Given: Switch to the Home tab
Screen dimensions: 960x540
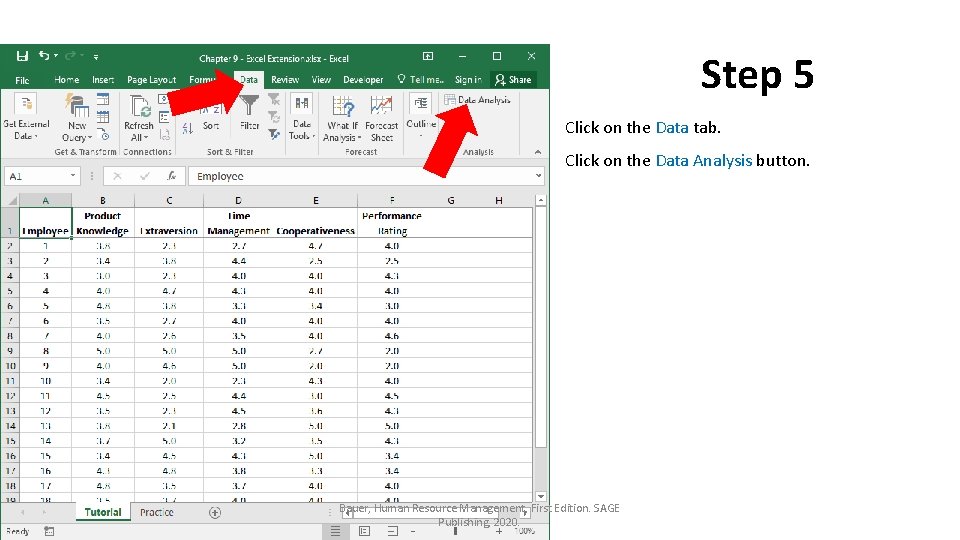Looking at the screenshot, I should [66, 80].
